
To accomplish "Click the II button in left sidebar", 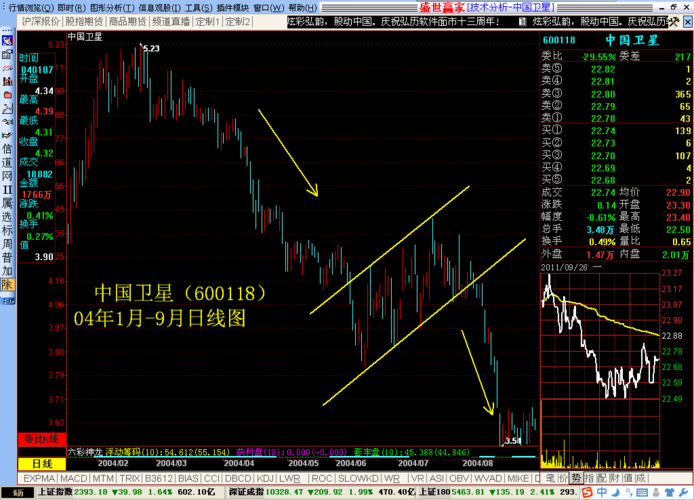I will (7, 189).
